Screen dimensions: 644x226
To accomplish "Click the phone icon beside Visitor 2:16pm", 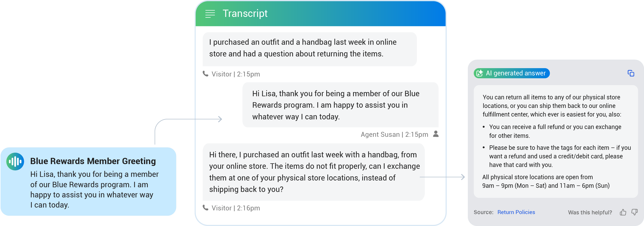I will click(x=206, y=208).
